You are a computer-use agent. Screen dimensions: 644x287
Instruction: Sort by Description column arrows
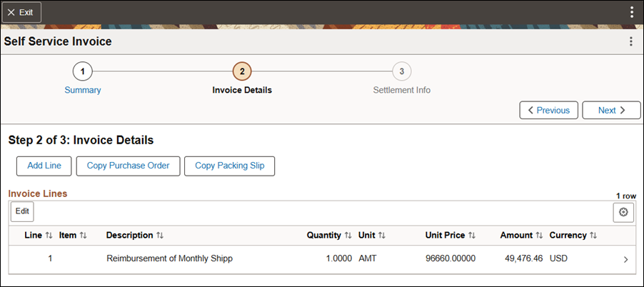click(160, 236)
